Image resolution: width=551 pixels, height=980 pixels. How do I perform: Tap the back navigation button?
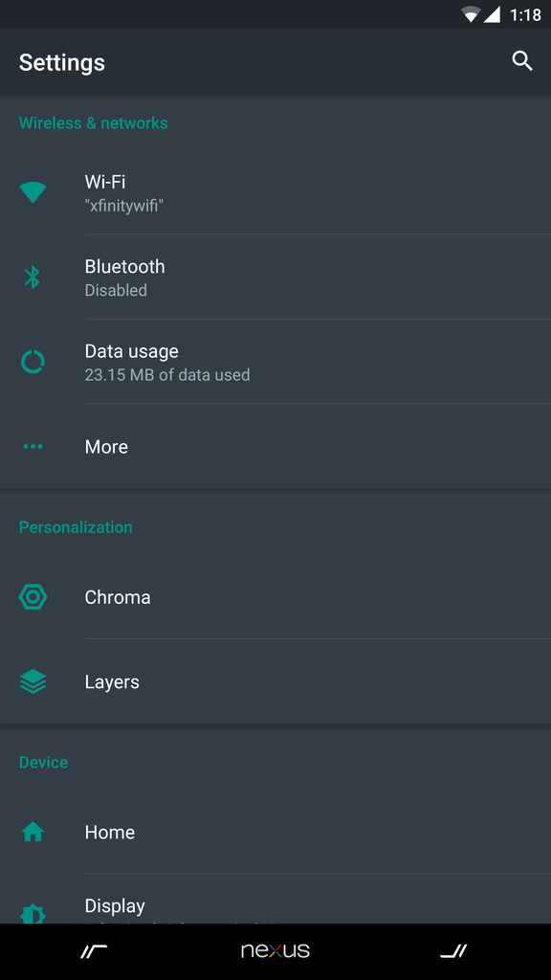pyautogui.click(x=94, y=951)
